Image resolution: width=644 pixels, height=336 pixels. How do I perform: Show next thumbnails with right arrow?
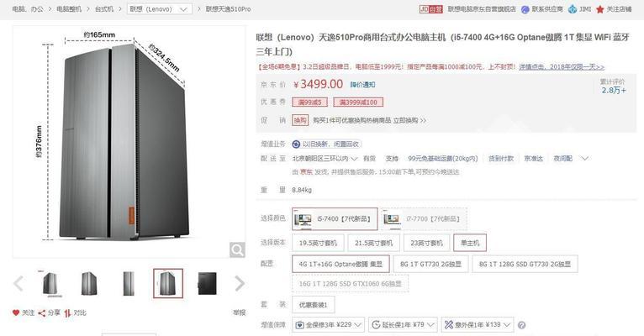tap(240, 283)
